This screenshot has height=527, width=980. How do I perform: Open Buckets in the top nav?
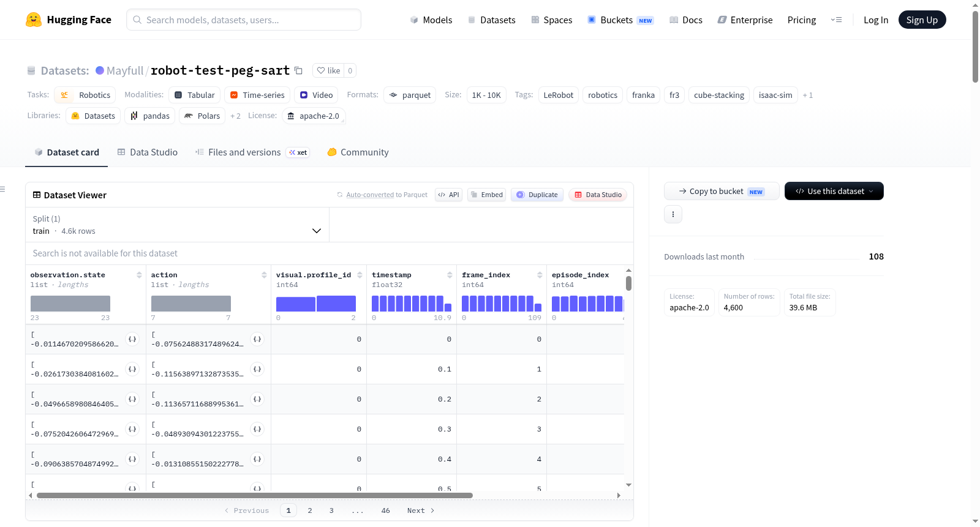(620, 20)
